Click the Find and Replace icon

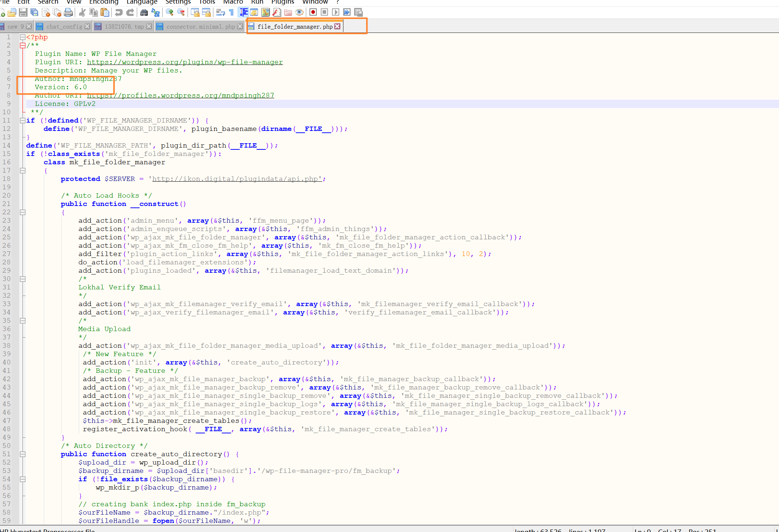pyautogui.click(x=156, y=13)
